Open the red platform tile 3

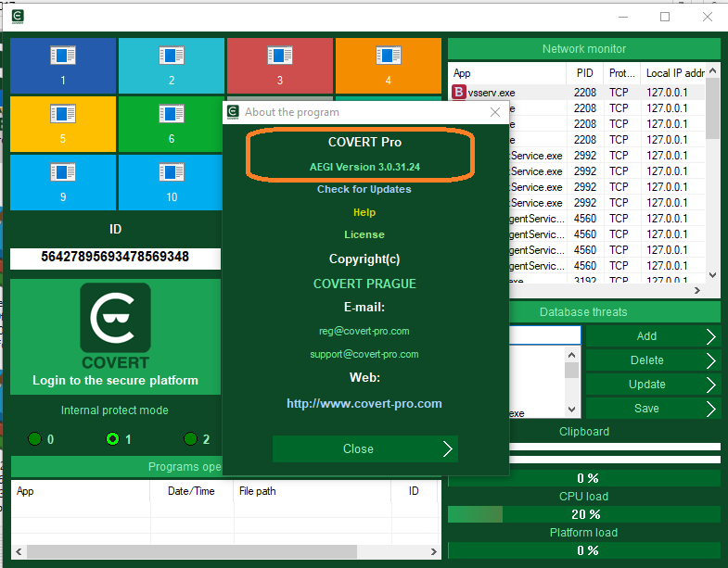pos(280,66)
